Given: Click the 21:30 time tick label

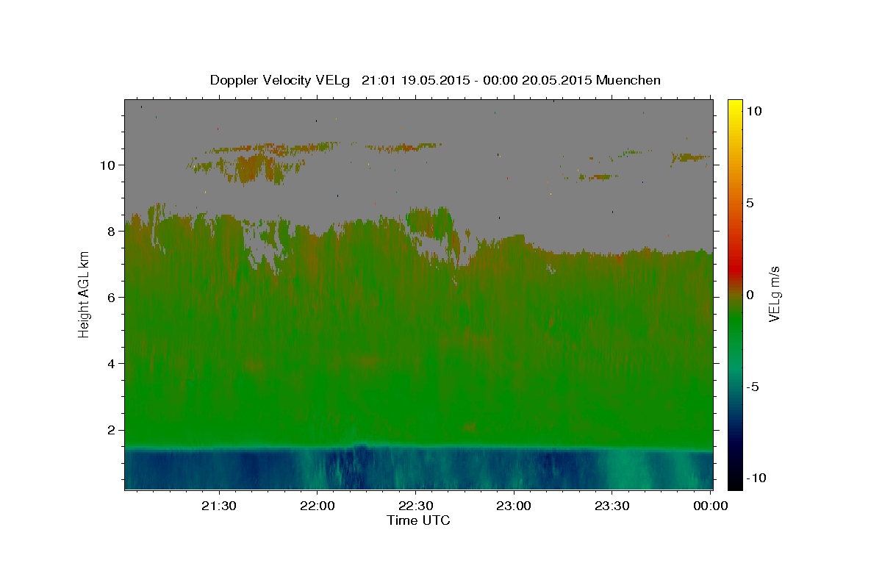Looking at the screenshot, I should pyautogui.click(x=219, y=506).
